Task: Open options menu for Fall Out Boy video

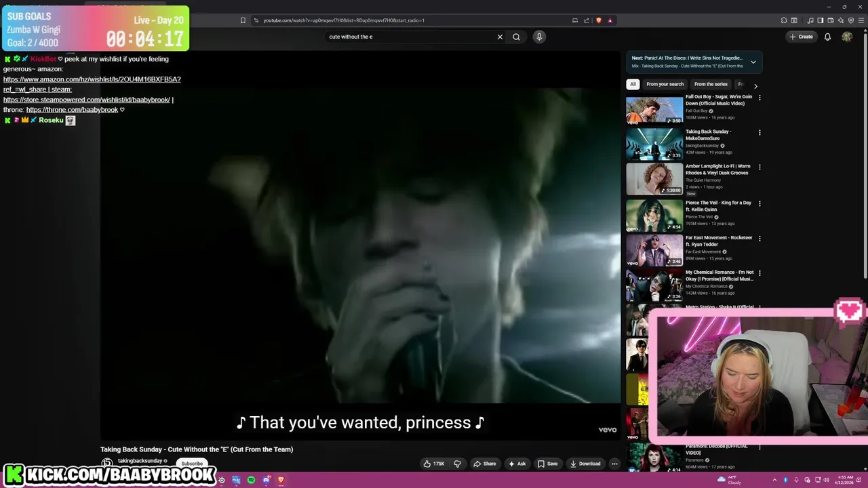Action: tap(759, 98)
